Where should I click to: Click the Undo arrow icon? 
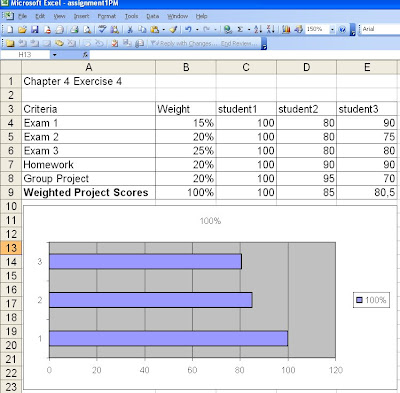click(188, 30)
